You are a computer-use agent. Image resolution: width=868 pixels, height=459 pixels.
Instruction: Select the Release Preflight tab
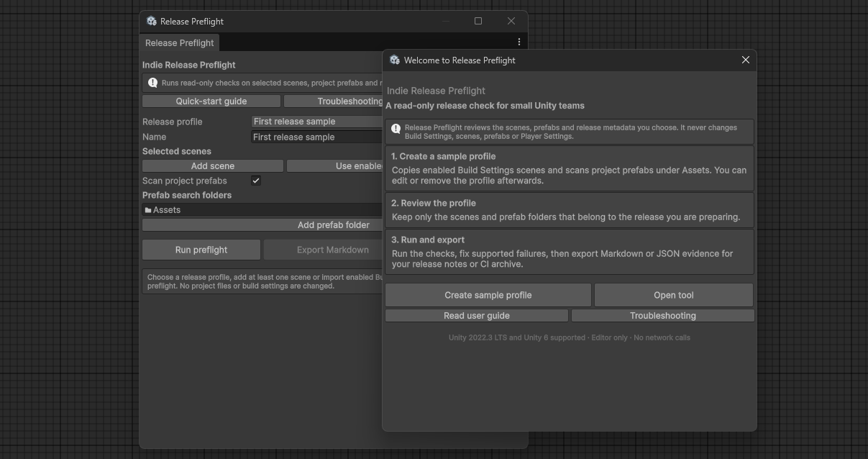point(179,42)
